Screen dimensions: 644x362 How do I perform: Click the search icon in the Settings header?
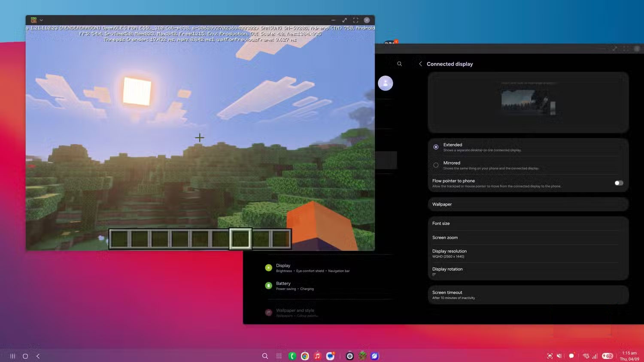(x=399, y=63)
